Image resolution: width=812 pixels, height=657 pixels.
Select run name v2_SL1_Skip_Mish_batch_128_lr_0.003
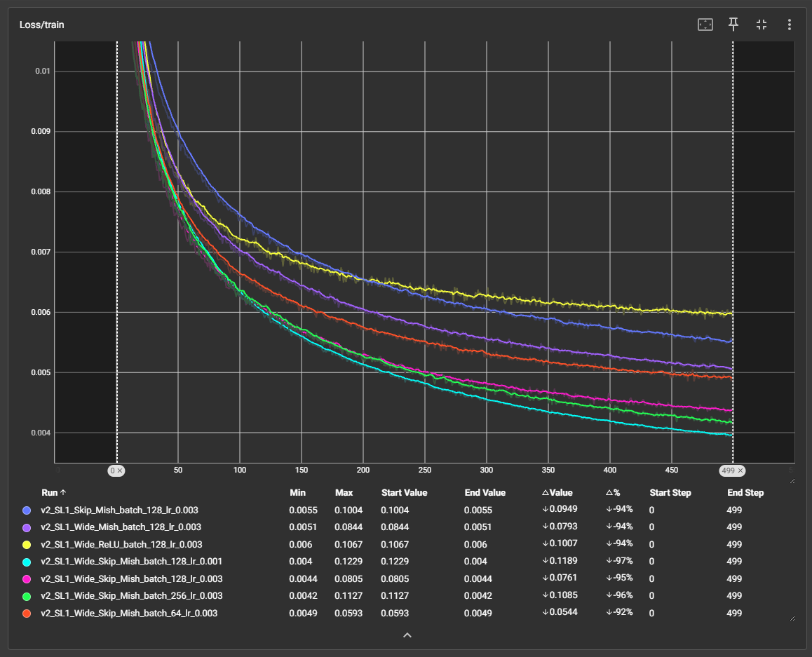120,510
